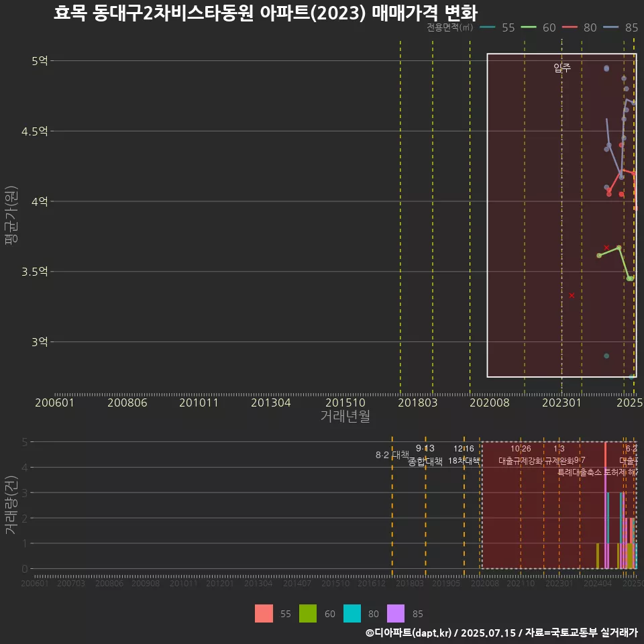Click teal data point just below 3억 gridline
The image size is (644, 644).
(x=606, y=356)
